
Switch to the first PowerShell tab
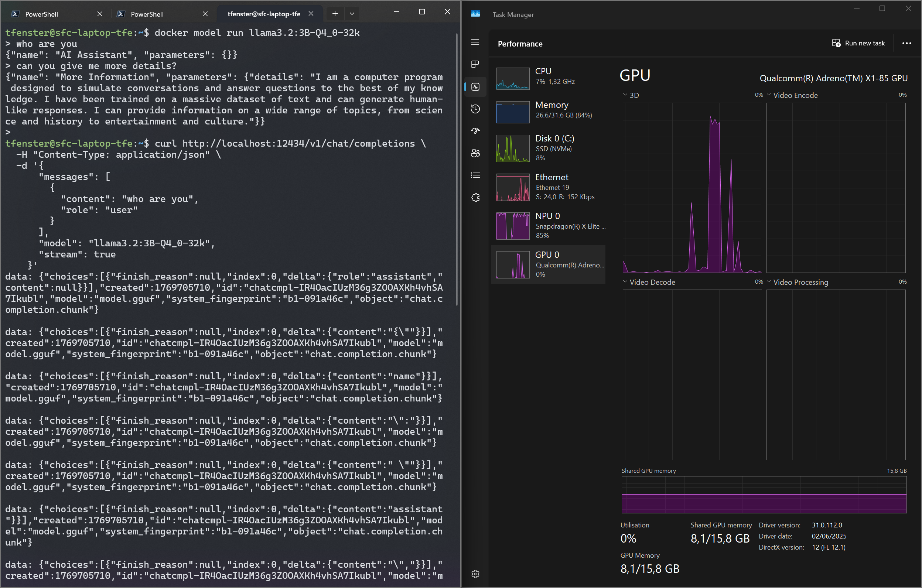pyautogui.click(x=42, y=13)
